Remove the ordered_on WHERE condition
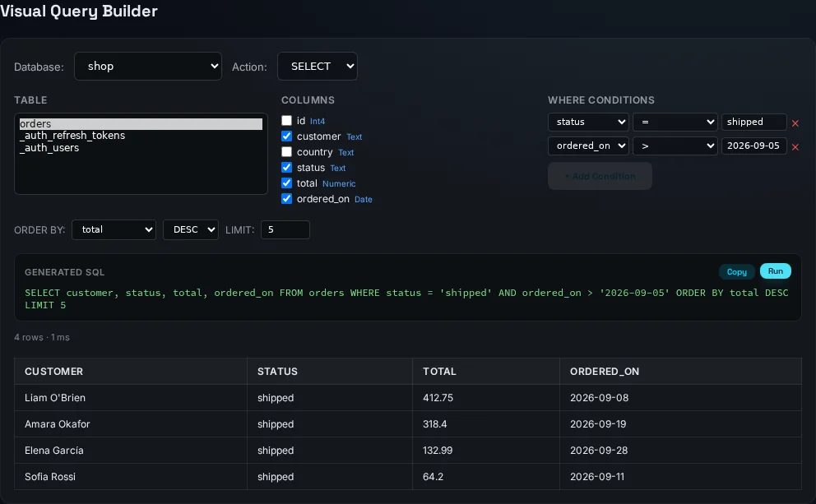The width and height of the screenshot is (816, 504). [x=795, y=147]
